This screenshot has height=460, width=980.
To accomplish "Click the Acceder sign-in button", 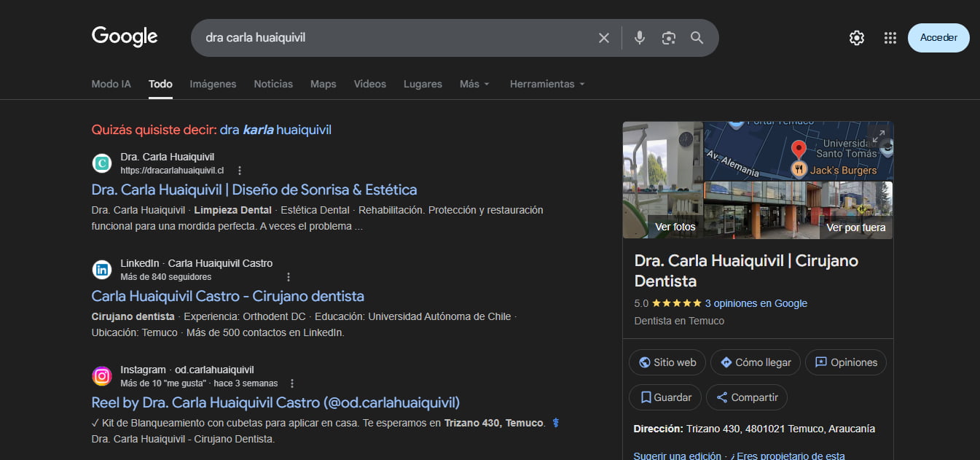I will tap(938, 38).
